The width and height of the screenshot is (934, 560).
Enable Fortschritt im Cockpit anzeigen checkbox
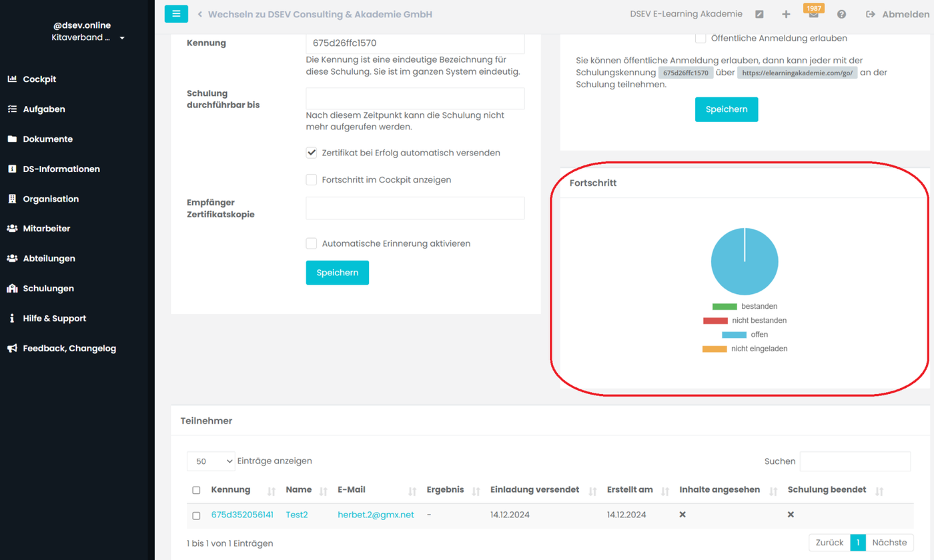[x=312, y=180]
